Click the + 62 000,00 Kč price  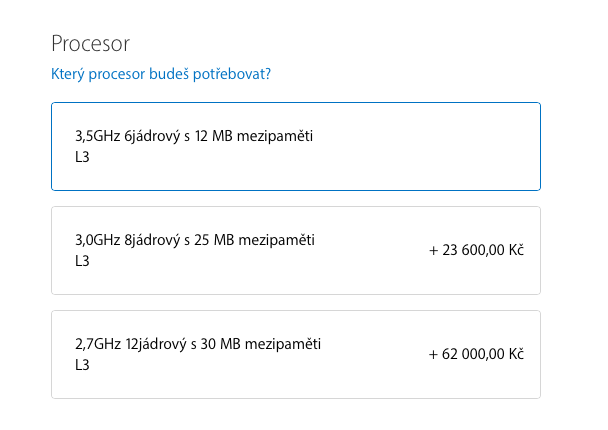[476, 354]
